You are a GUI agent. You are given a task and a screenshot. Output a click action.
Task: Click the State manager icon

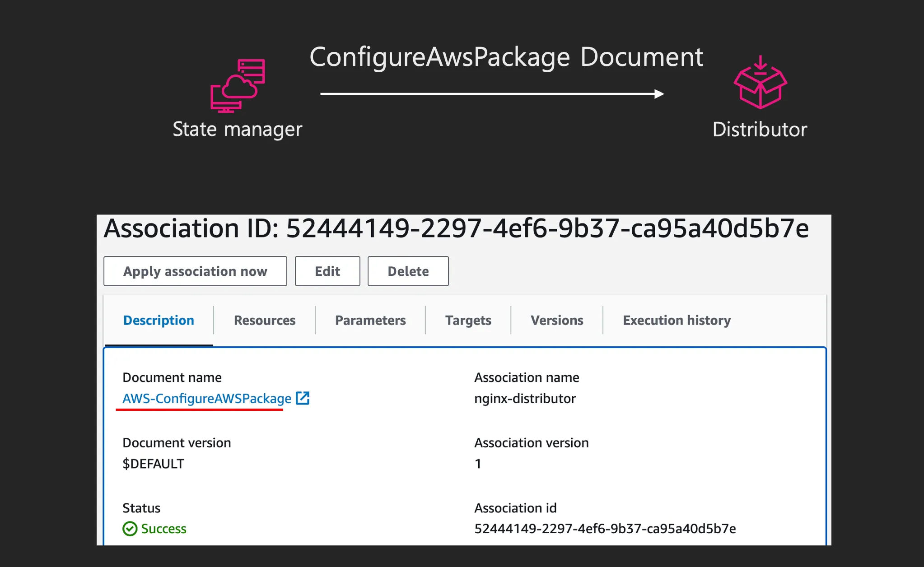[238, 86]
